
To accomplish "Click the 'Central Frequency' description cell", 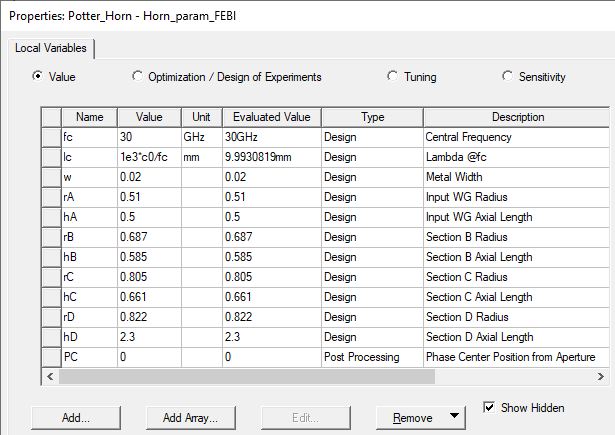I will tap(517, 137).
